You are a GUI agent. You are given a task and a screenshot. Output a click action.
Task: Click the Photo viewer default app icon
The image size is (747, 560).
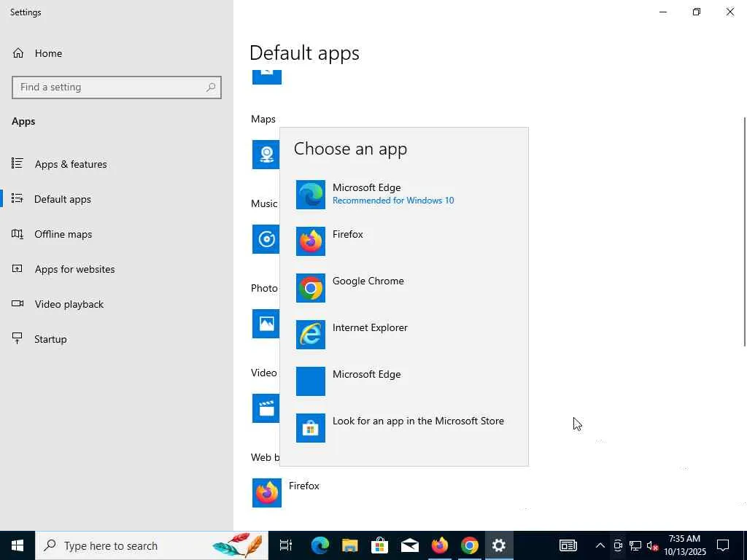coord(266,324)
